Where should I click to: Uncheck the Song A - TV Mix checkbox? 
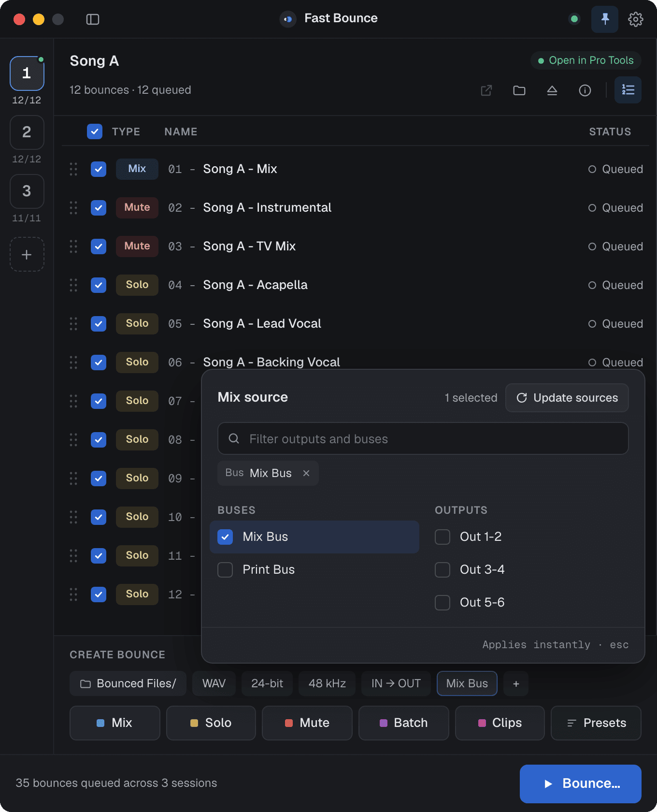click(x=99, y=246)
